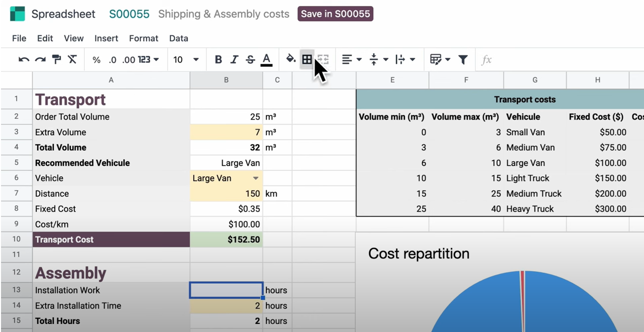Screen dimensions: 644x332
Task: Open the S00055 document link
Action: (129, 14)
